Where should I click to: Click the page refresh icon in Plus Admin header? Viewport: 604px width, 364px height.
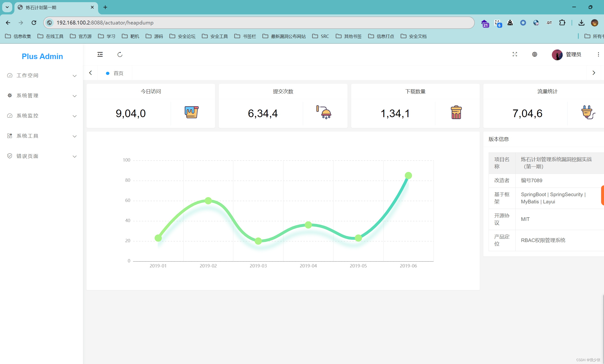(120, 54)
